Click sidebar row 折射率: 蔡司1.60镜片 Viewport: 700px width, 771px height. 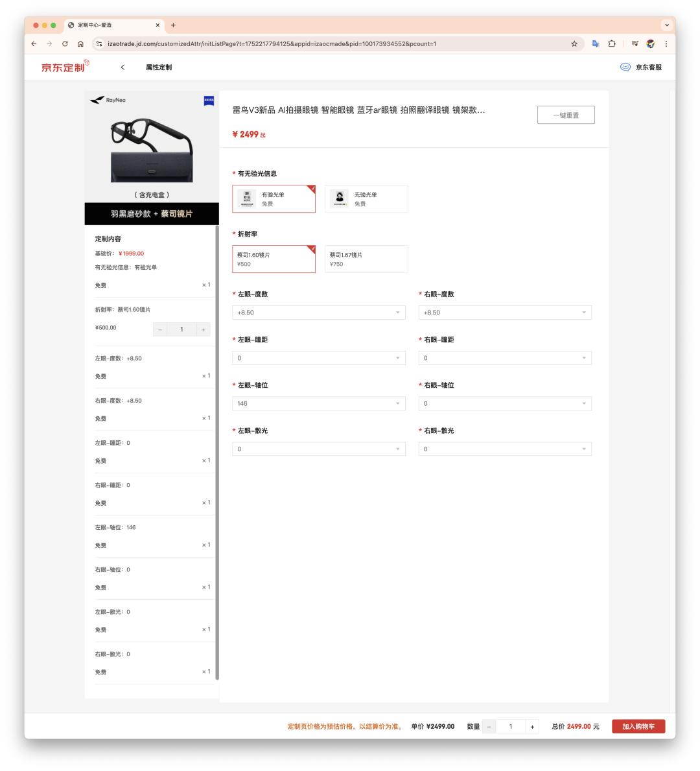(x=122, y=310)
